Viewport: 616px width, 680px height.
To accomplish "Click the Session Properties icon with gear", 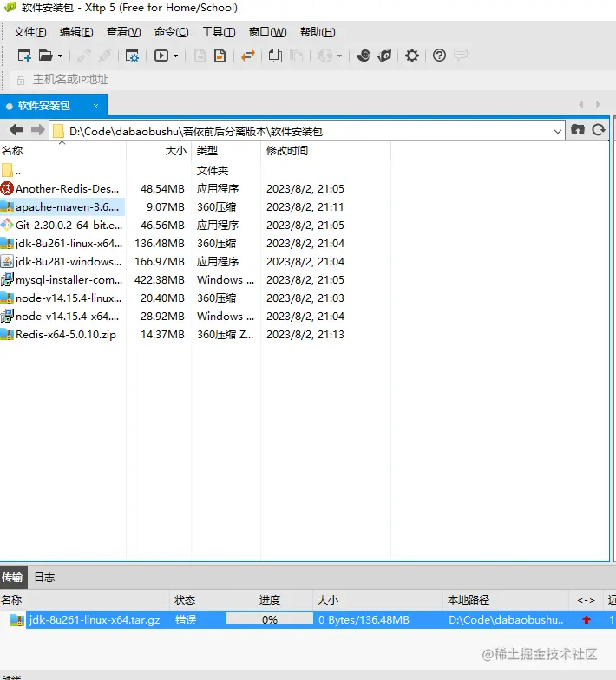I will coord(132,56).
